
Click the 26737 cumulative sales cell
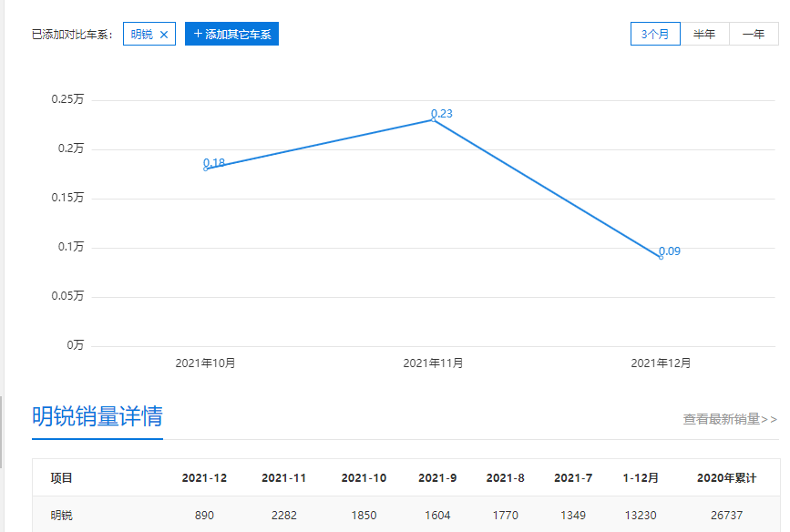point(726,516)
